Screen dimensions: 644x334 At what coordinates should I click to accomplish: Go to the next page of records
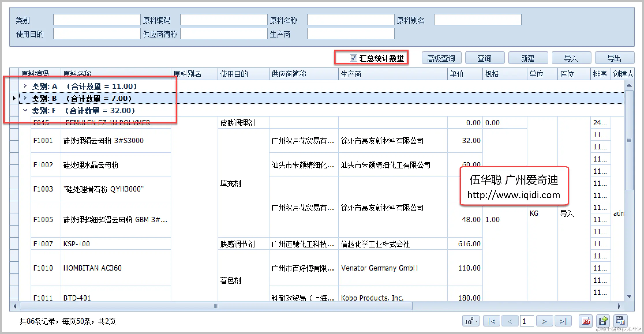pos(544,321)
